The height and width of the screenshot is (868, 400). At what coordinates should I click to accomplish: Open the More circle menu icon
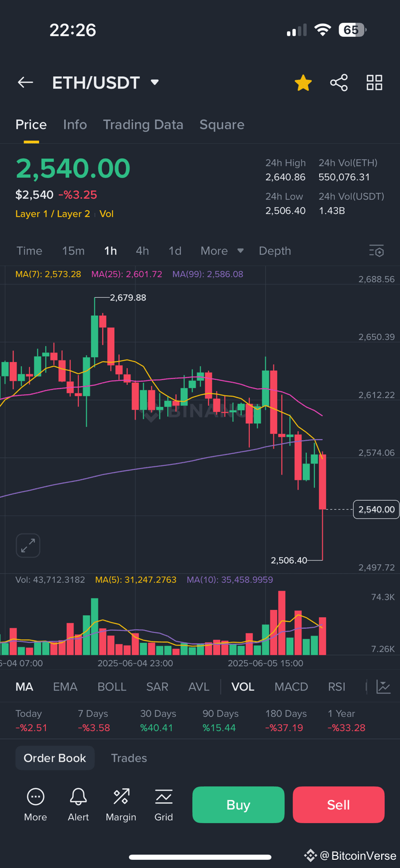tap(36, 796)
